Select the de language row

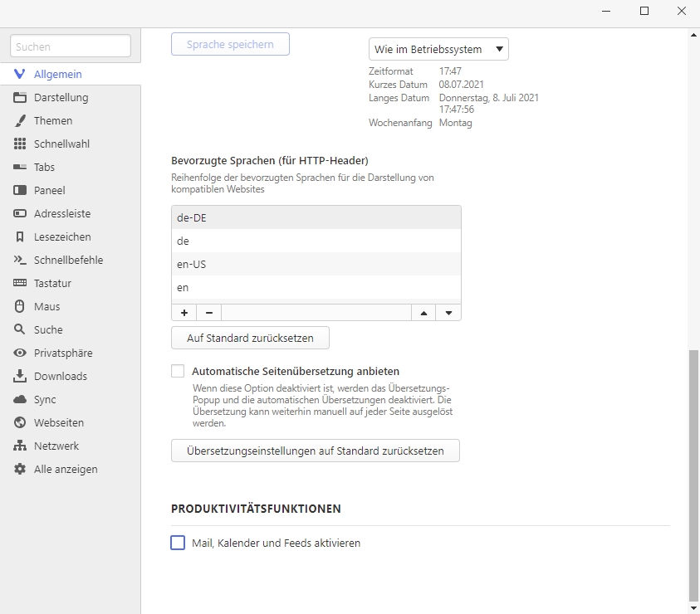pyautogui.click(x=316, y=241)
